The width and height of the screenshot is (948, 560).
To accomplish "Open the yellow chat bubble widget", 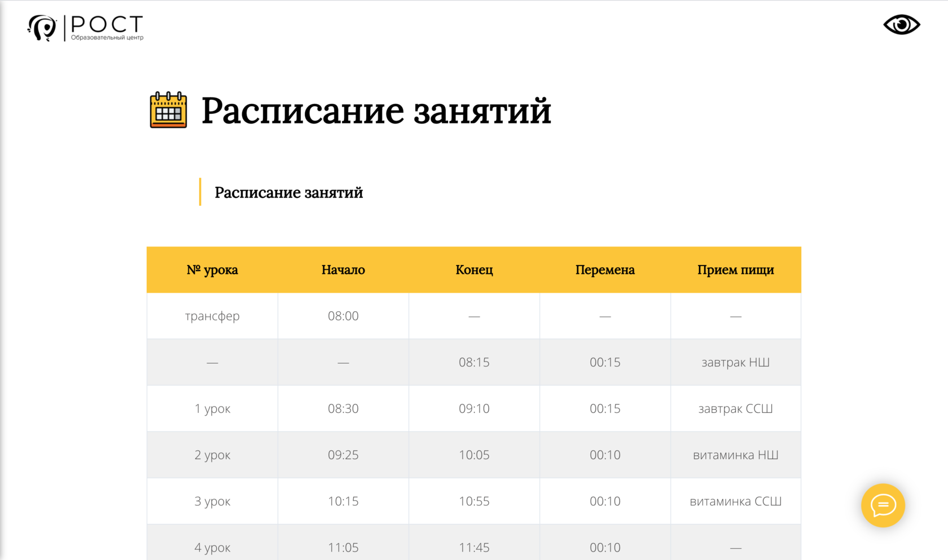I will [883, 505].
